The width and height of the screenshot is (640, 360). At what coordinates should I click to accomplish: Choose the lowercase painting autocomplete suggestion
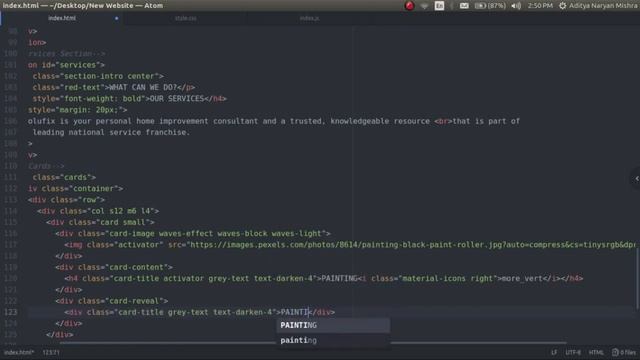(x=333, y=340)
